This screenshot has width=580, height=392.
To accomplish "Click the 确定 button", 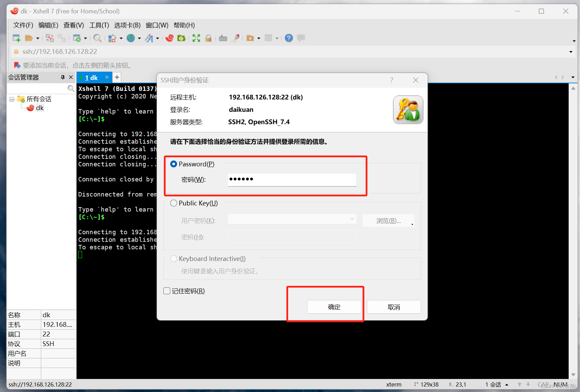I will point(334,307).
